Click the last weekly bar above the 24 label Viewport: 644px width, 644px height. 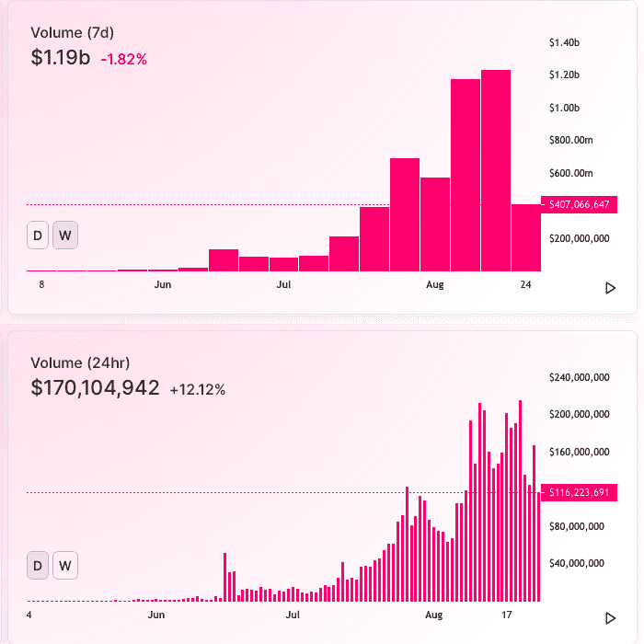(x=526, y=237)
